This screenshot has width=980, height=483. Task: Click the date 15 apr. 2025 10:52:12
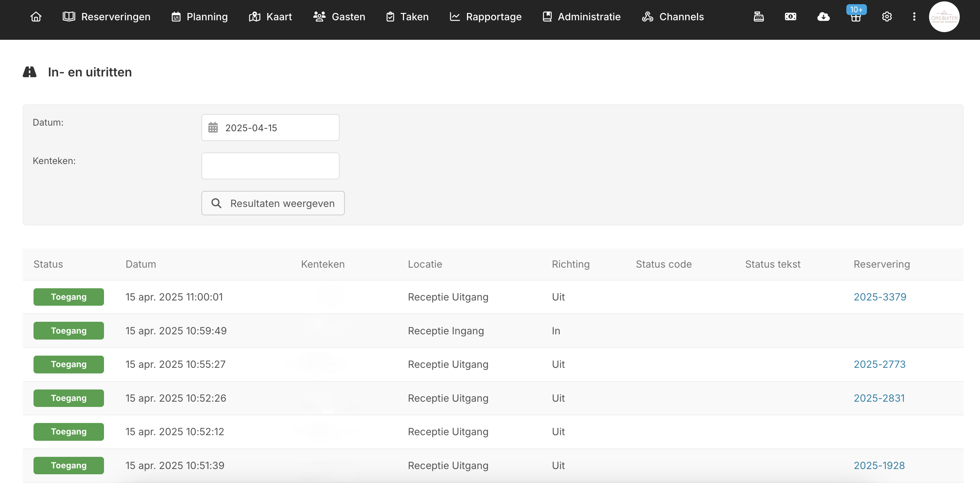click(175, 432)
